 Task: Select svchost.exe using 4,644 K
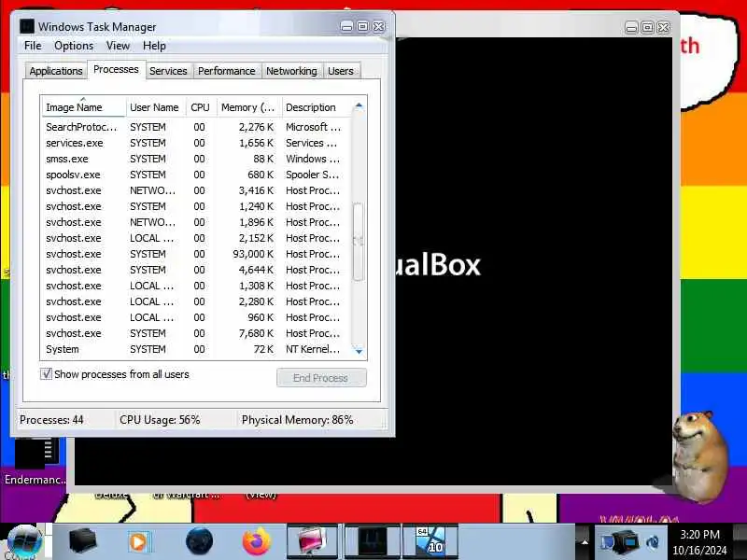(x=195, y=270)
